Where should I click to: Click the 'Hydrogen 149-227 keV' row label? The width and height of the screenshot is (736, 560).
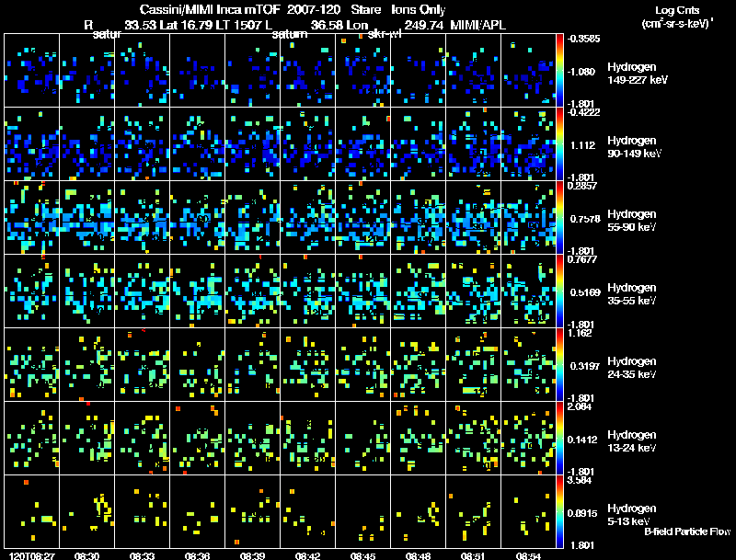[638, 74]
